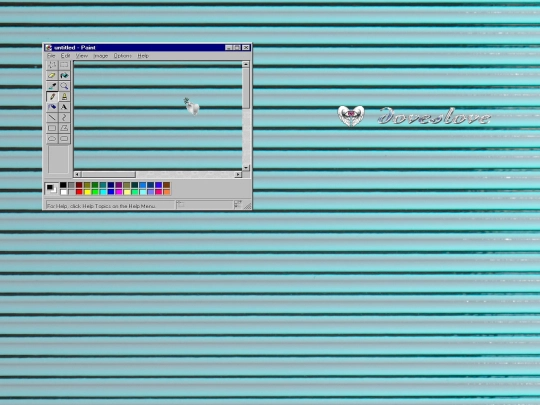
Task: Pick the orange color swatch
Action: point(167,192)
